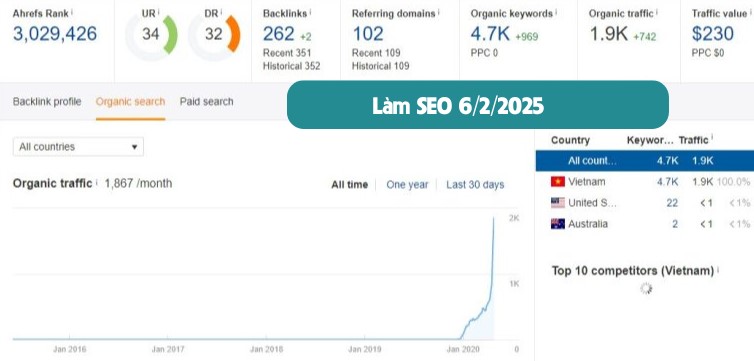The image size is (754, 361).
Task: Show Last 30 days range
Action: (x=475, y=185)
